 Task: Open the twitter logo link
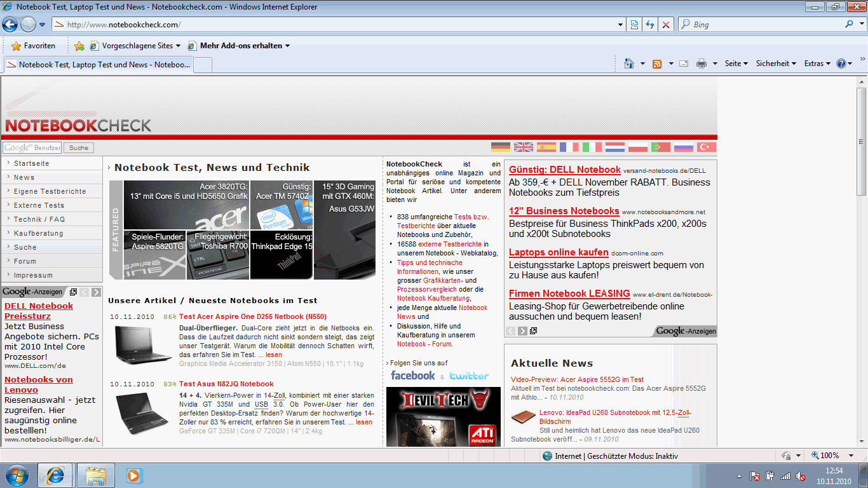pyautogui.click(x=470, y=376)
